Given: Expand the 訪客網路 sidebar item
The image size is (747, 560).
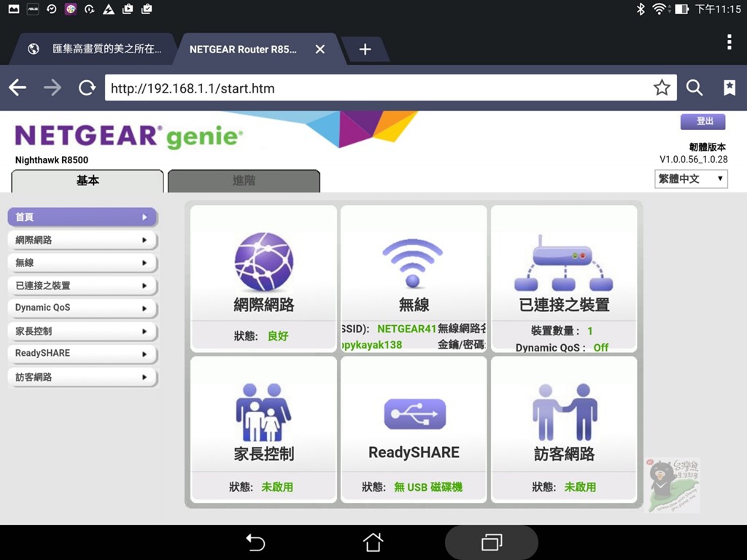Looking at the screenshot, I should pos(82,377).
